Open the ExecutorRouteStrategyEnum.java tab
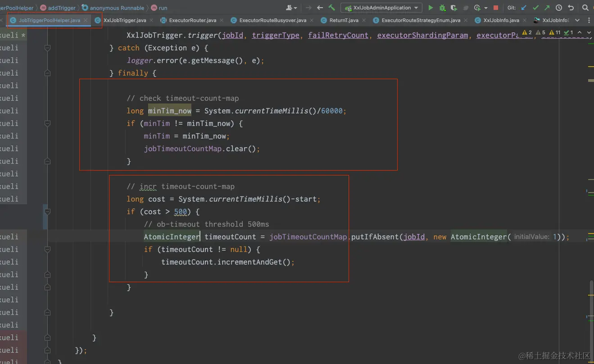Image resolution: width=594 pixels, height=364 pixels. click(421, 20)
